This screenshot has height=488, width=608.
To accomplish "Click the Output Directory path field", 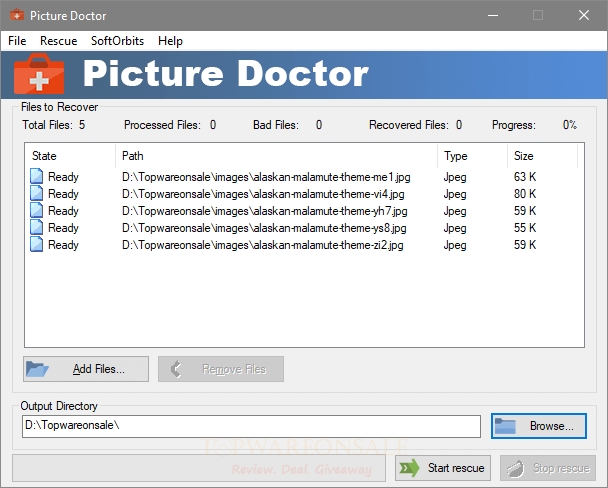I will click(x=251, y=426).
